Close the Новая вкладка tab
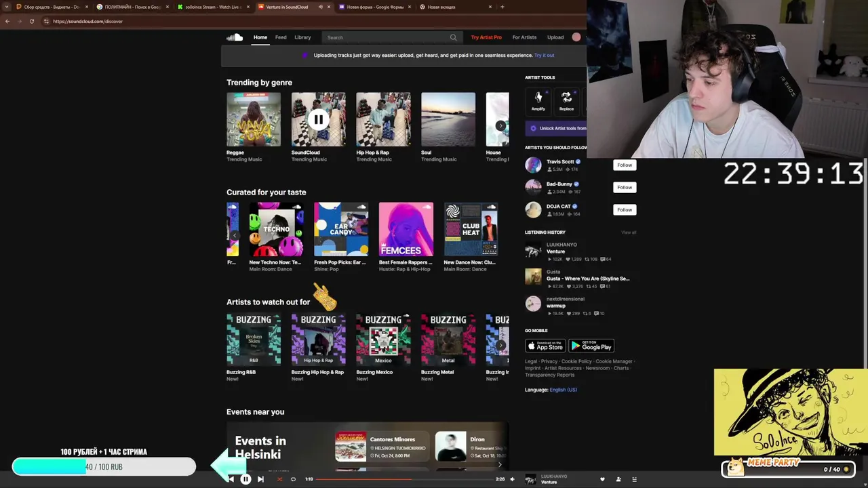 coord(490,7)
